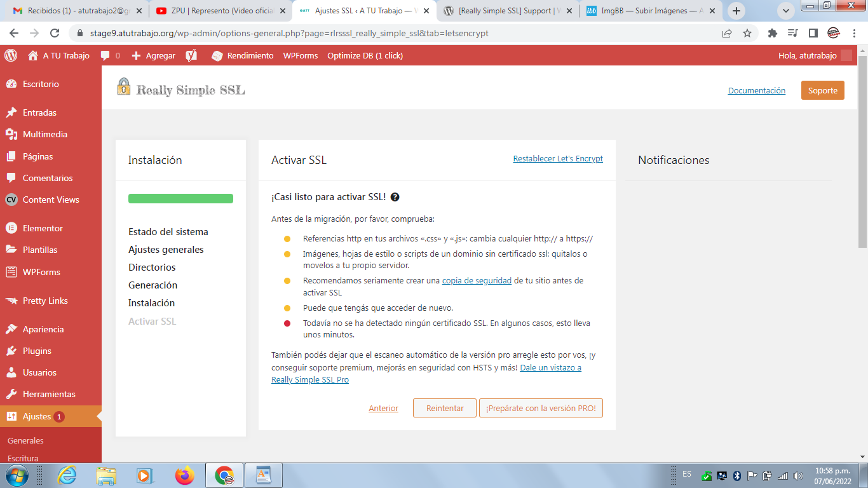This screenshot has width=868, height=488.
Task: Open the Generales submenu under Ajustes
Action: click(x=25, y=440)
